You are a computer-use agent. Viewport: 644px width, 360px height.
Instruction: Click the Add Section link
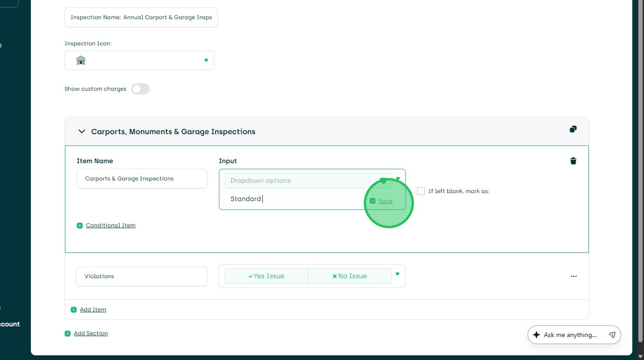point(91,333)
